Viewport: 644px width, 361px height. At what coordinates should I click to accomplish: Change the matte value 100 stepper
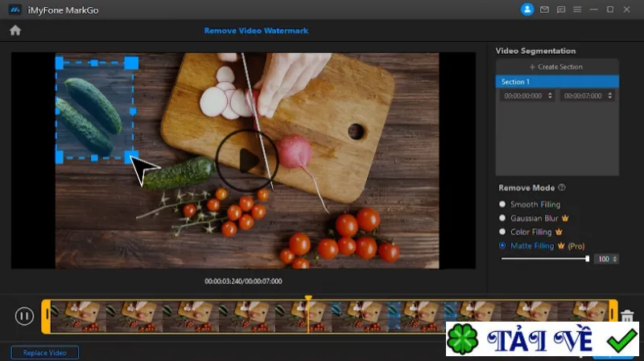(615, 259)
